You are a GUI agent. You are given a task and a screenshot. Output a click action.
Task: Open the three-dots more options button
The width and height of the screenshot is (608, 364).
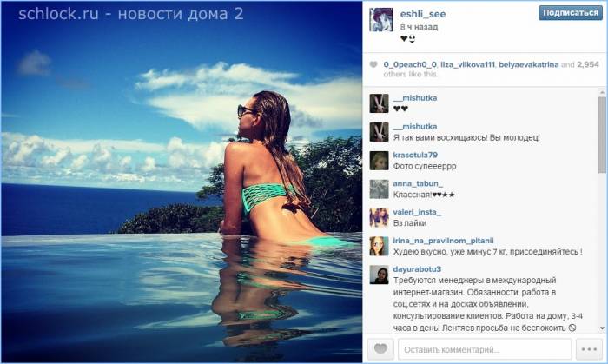[589, 349]
